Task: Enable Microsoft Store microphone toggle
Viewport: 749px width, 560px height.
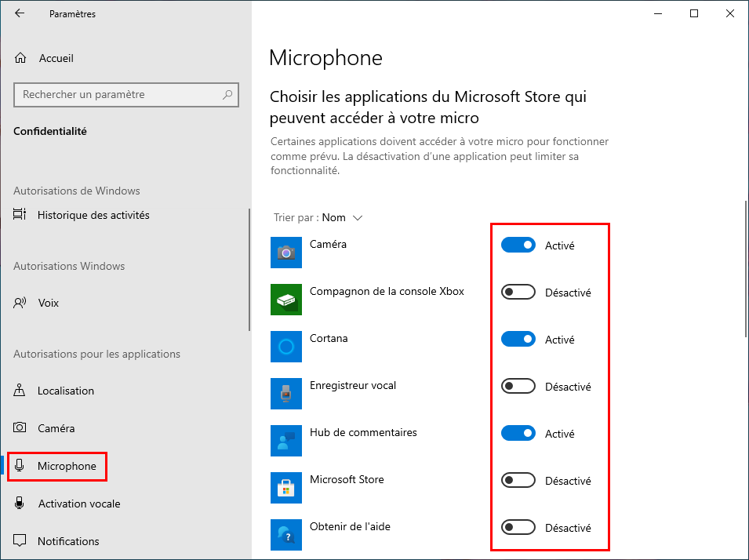Action: tap(518, 480)
